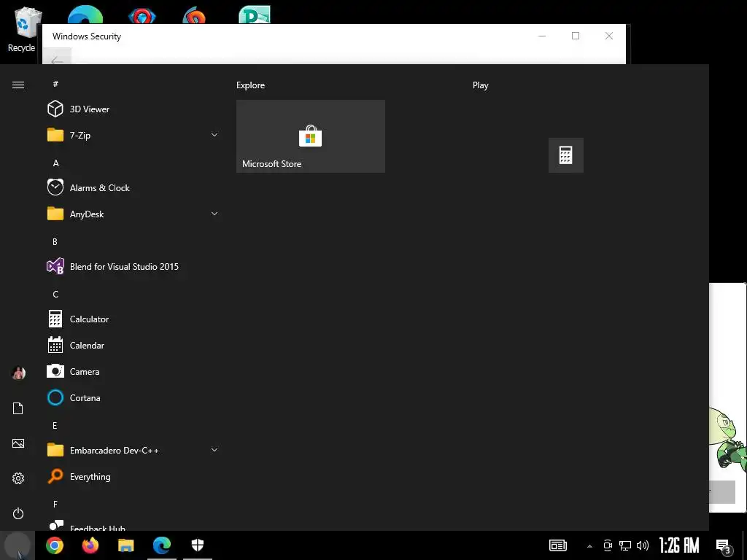Open Firefox from the taskbar

[x=90, y=545]
